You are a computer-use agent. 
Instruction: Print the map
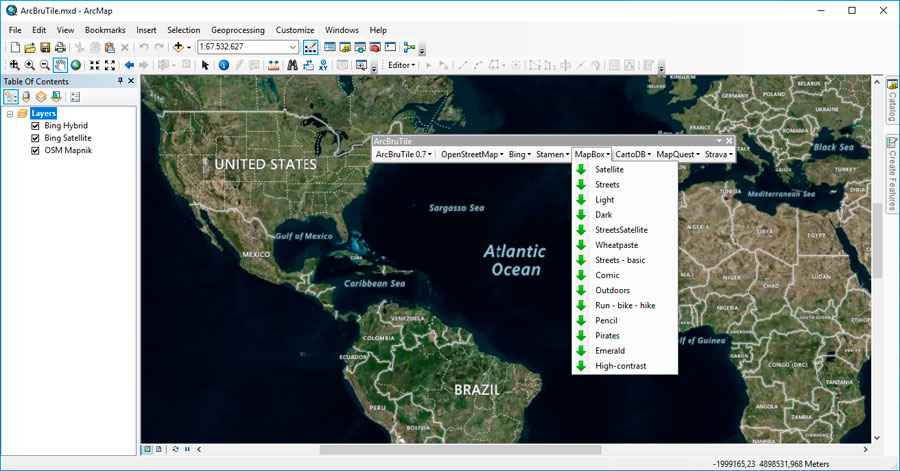click(60, 48)
